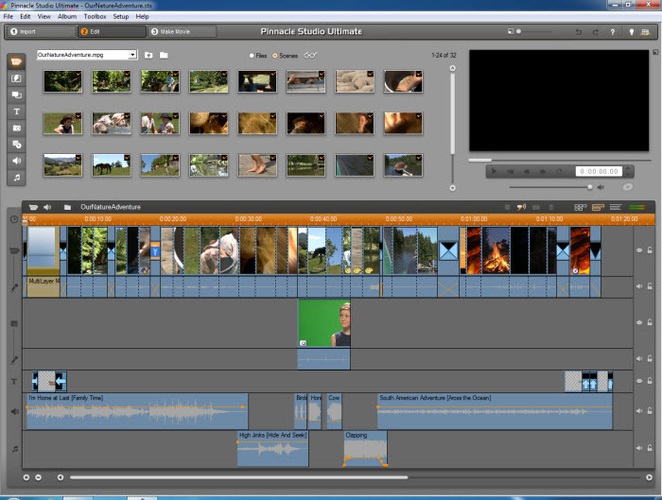Open the Montage themes album tab
The width and height of the screenshot is (662, 500).
tap(16, 95)
